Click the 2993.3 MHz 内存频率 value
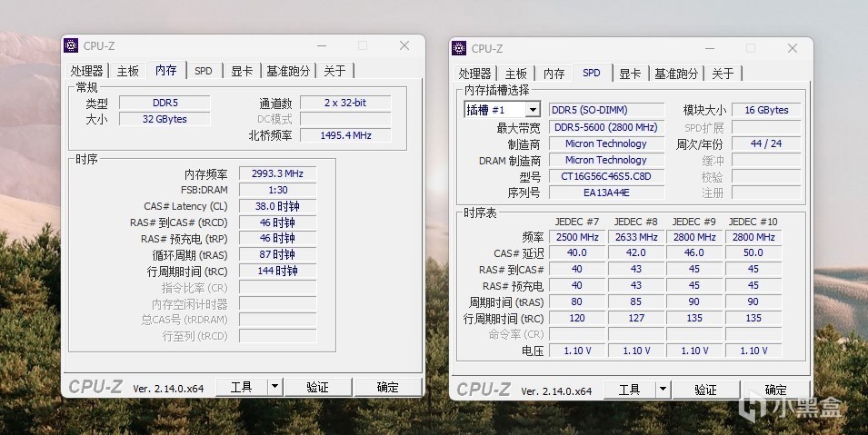This screenshot has height=435, width=868. click(277, 173)
